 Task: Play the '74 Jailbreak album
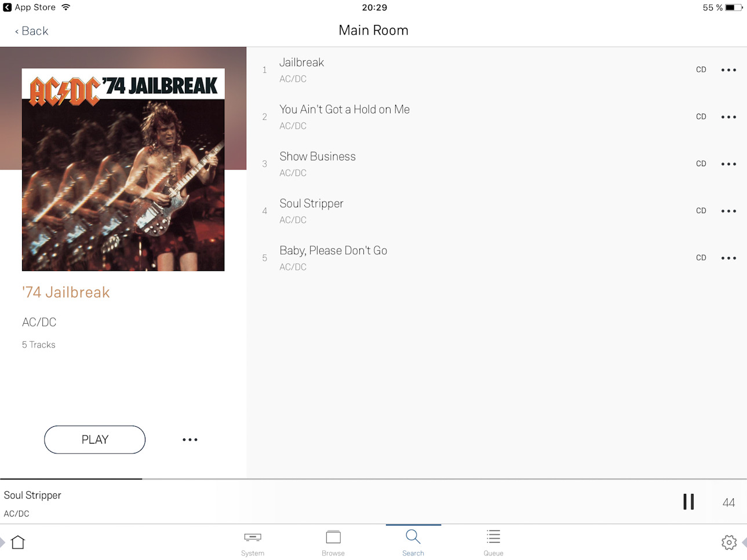(x=95, y=440)
